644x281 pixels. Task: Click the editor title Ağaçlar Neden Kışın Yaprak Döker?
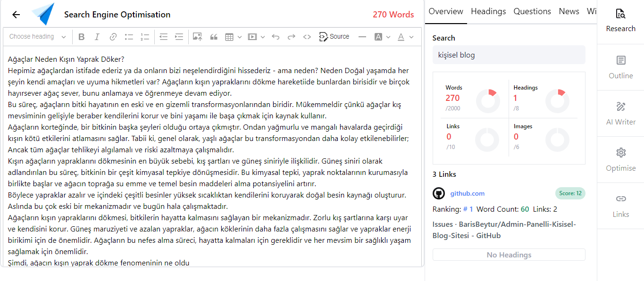66,59
